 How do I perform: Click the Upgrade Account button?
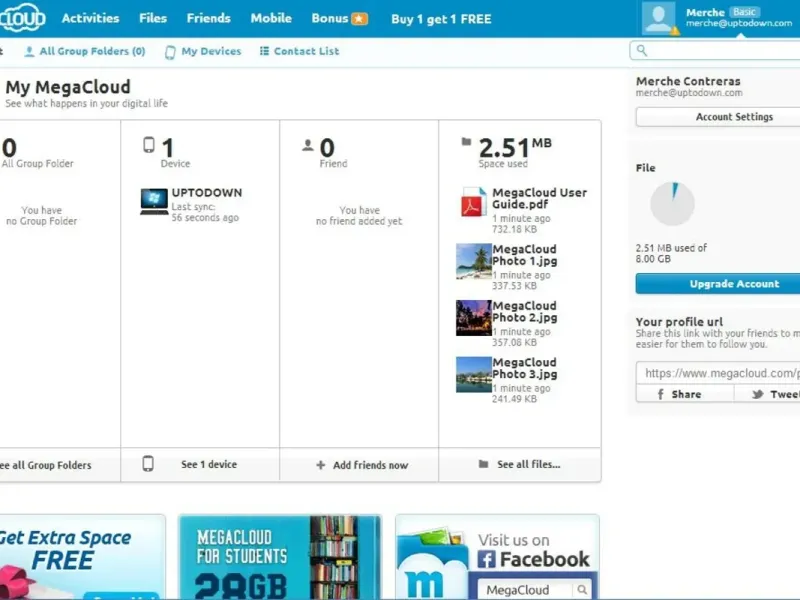click(718, 284)
